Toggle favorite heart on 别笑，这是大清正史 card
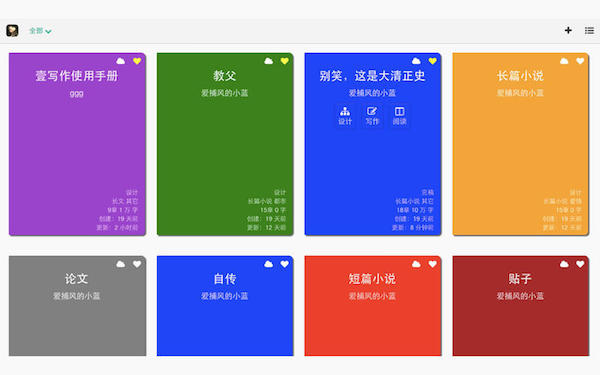 tap(432, 61)
